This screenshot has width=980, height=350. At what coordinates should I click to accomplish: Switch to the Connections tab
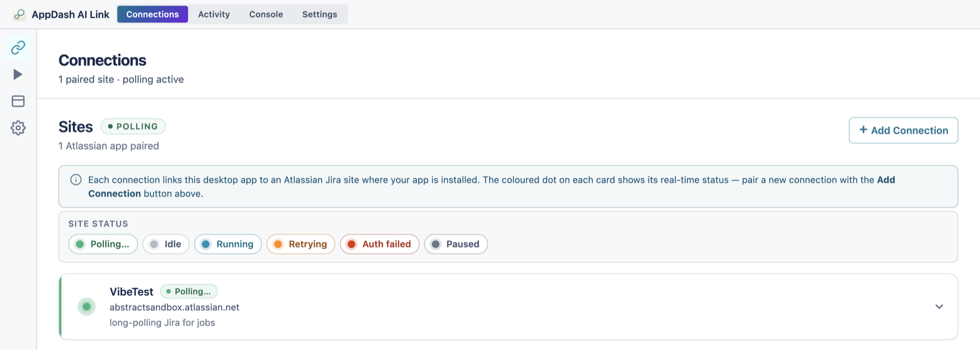(152, 14)
